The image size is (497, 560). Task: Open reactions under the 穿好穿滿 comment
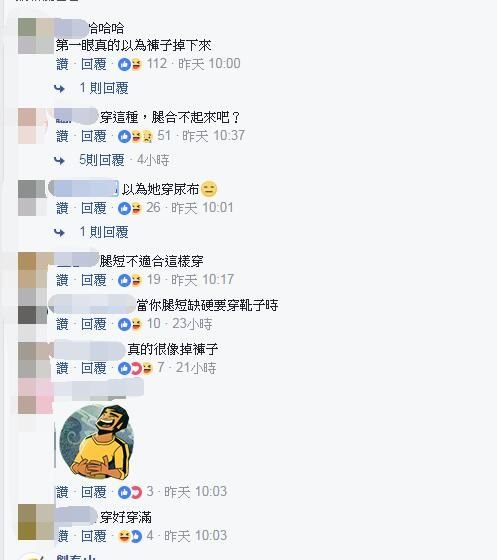[x=130, y=536]
